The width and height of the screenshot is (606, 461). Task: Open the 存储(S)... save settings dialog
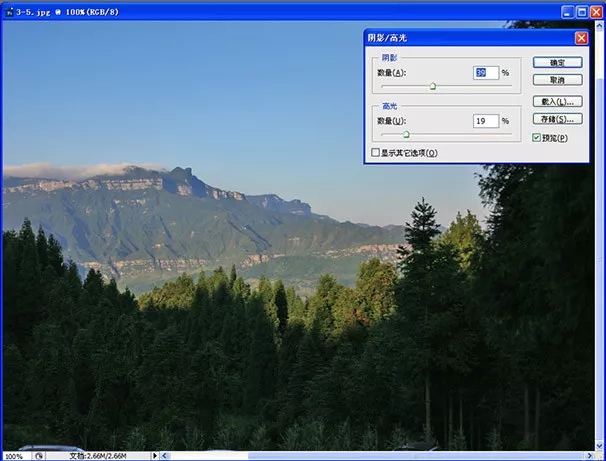pos(557,119)
